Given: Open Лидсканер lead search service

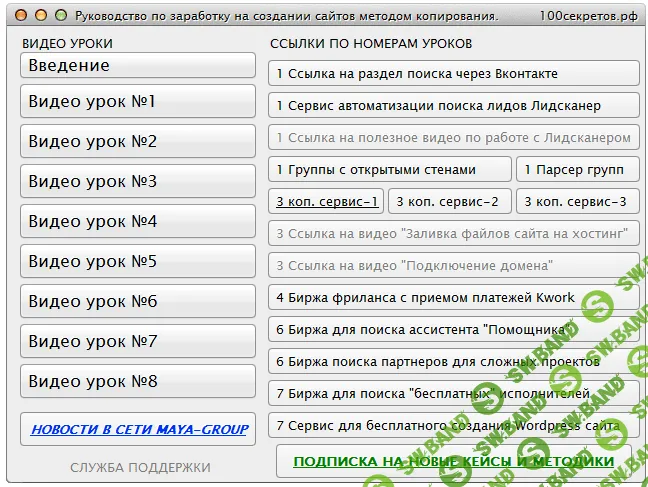Looking at the screenshot, I should click(453, 106).
